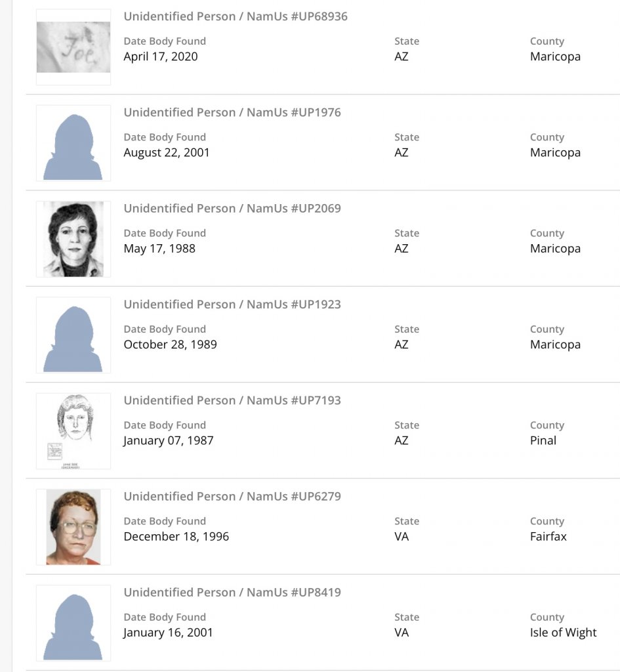Open the Unidentified Person NamUs #UP6279 record

[x=232, y=496]
